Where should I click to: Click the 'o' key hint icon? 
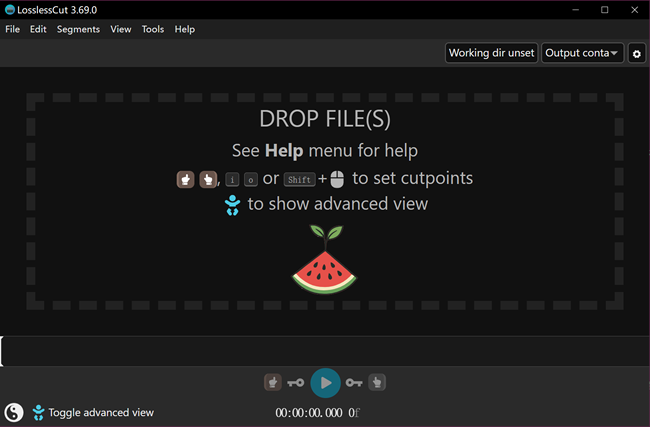251,180
